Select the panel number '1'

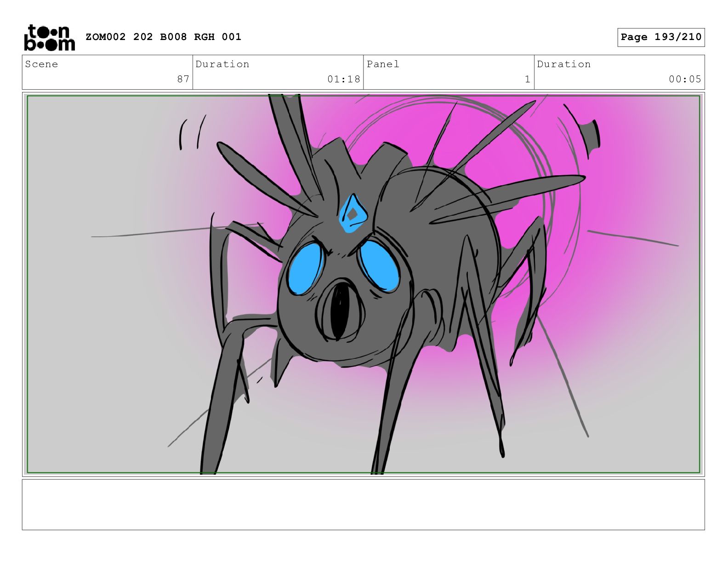[x=528, y=79]
